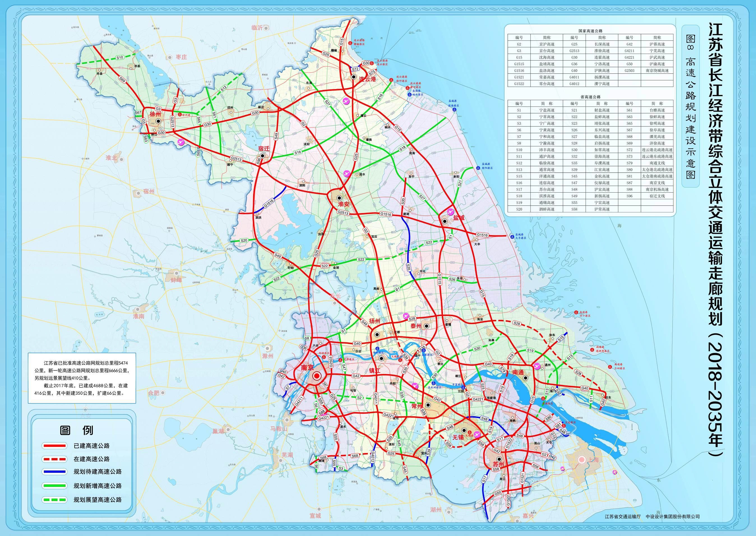Click the neighbouring city label 蚌埠
This screenshot has height=536, width=756.
point(177,280)
